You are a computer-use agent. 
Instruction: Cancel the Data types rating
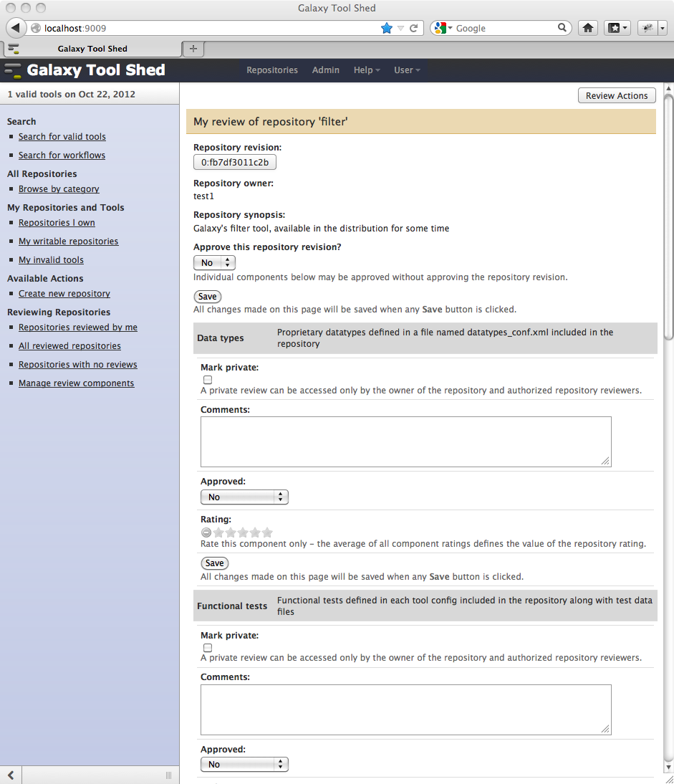(x=206, y=532)
